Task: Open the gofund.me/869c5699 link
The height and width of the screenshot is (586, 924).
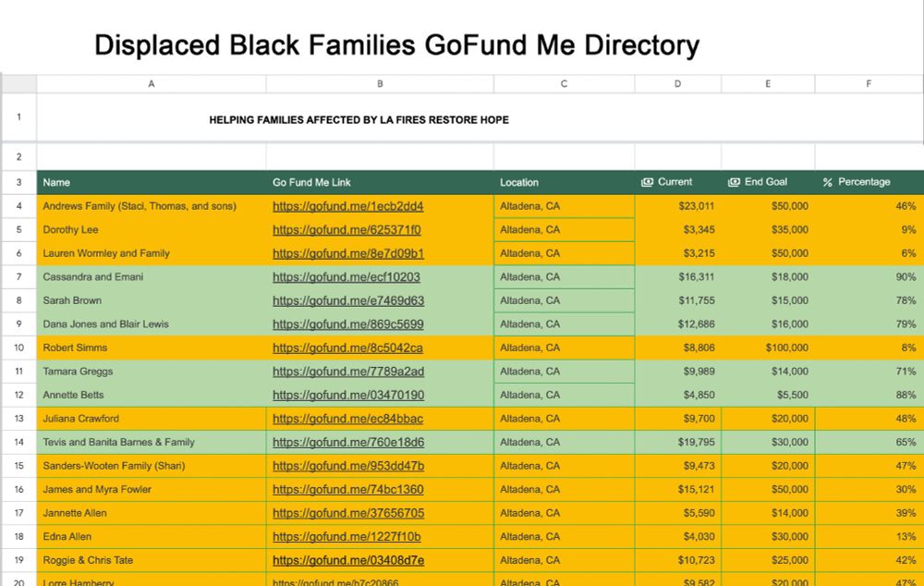Action: 347,324
